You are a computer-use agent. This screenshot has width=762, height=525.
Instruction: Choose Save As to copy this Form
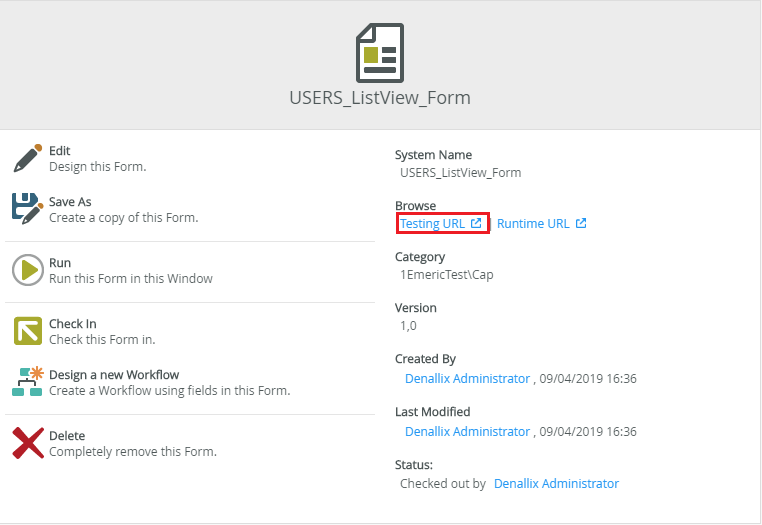tap(70, 202)
